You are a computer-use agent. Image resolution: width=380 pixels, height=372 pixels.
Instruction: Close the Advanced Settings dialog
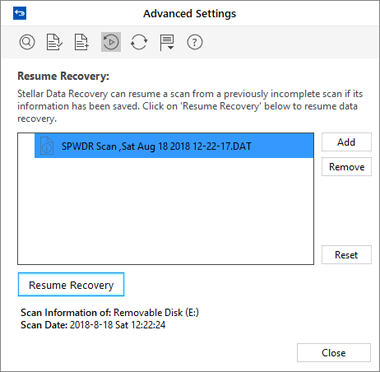(x=334, y=353)
